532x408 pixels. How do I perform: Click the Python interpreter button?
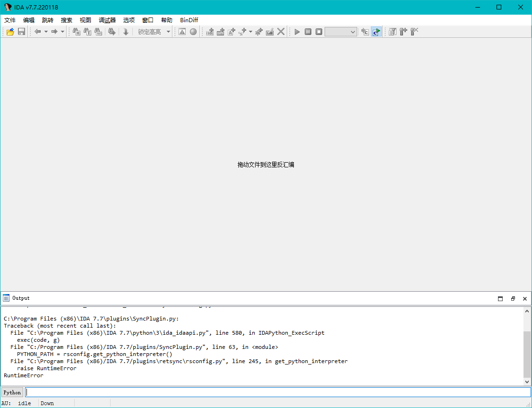pyautogui.click(x=12, y=392)
